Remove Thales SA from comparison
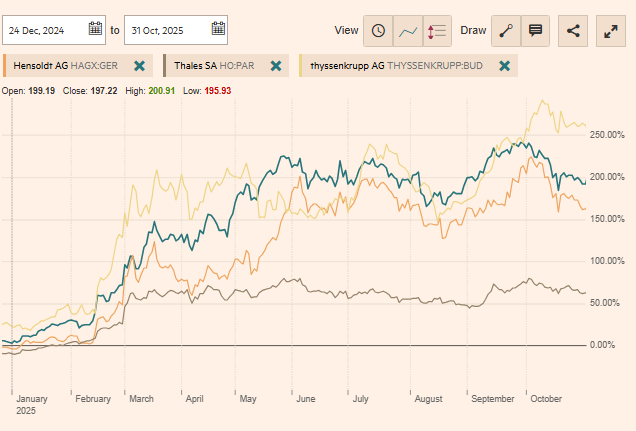The width and height of the screenshot is (636, 431). point(276,66)
